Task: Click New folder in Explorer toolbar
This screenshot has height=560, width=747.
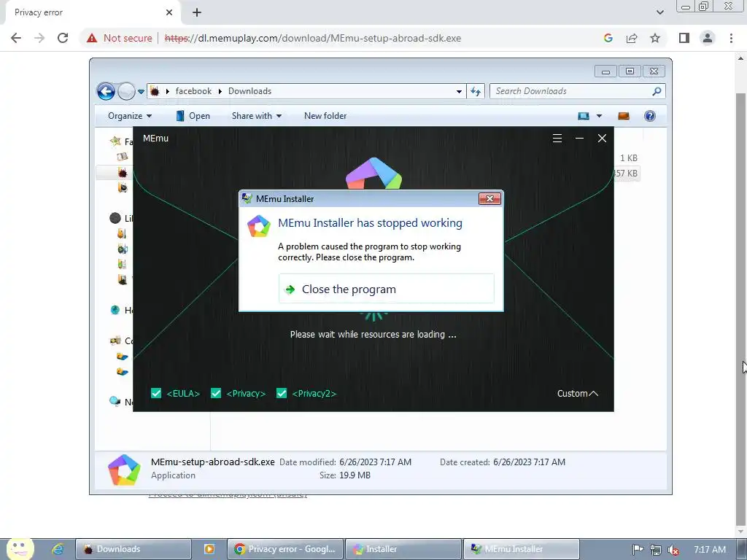Action: tap(325, 116)
